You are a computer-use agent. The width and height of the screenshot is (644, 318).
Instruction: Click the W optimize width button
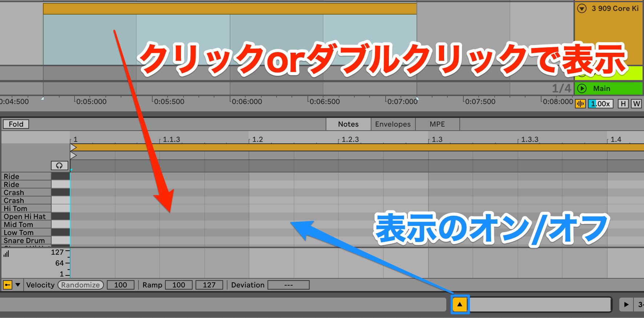pyautogui.click(x=636, y=104)
